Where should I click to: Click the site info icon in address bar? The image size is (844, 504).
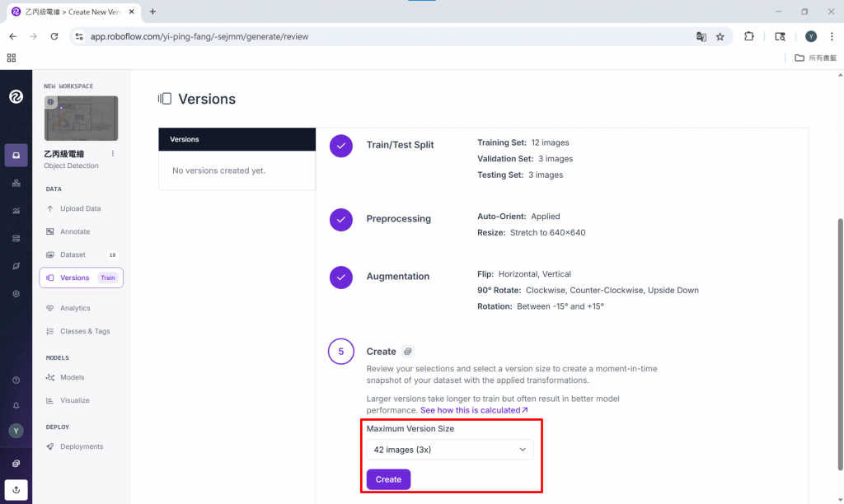(79, 36)
